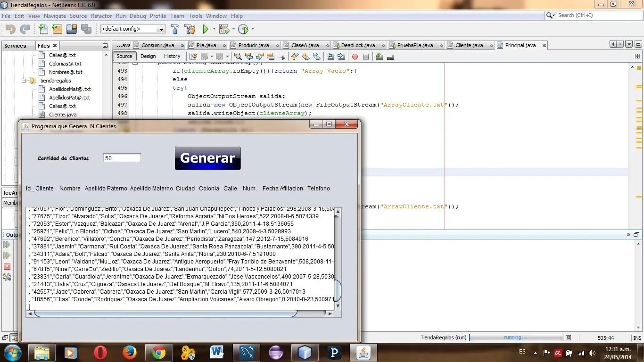Expand the Profile Project dropdown arrow
Viewport: 644px width, 362px height.
253,29
